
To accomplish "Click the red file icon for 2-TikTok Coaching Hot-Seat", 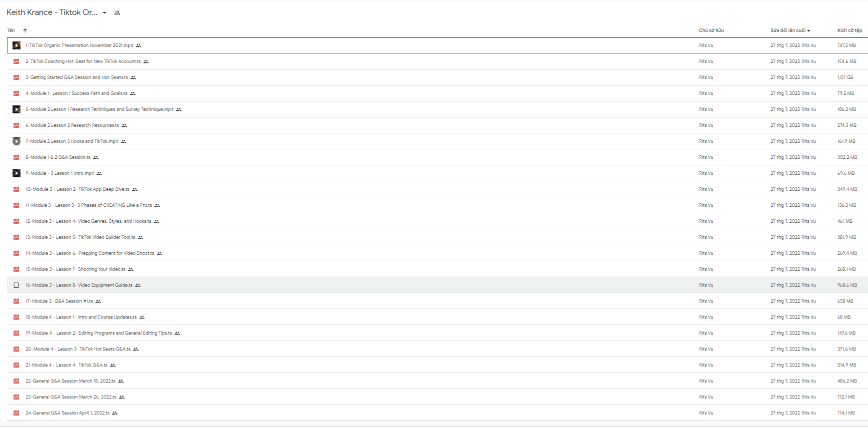I will 16,61.
